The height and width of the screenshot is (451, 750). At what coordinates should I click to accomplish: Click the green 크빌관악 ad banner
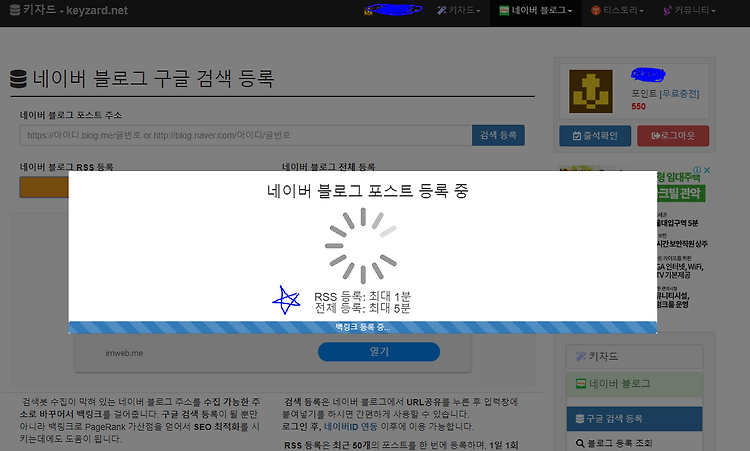coord(681,193)
